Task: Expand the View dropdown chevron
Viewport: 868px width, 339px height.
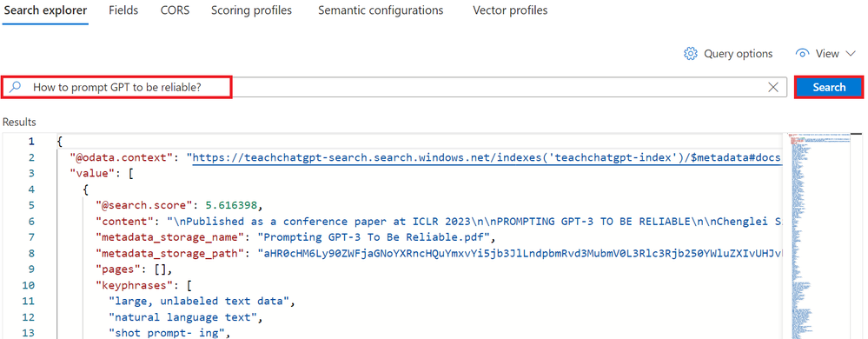Action: tap(851, 54)
